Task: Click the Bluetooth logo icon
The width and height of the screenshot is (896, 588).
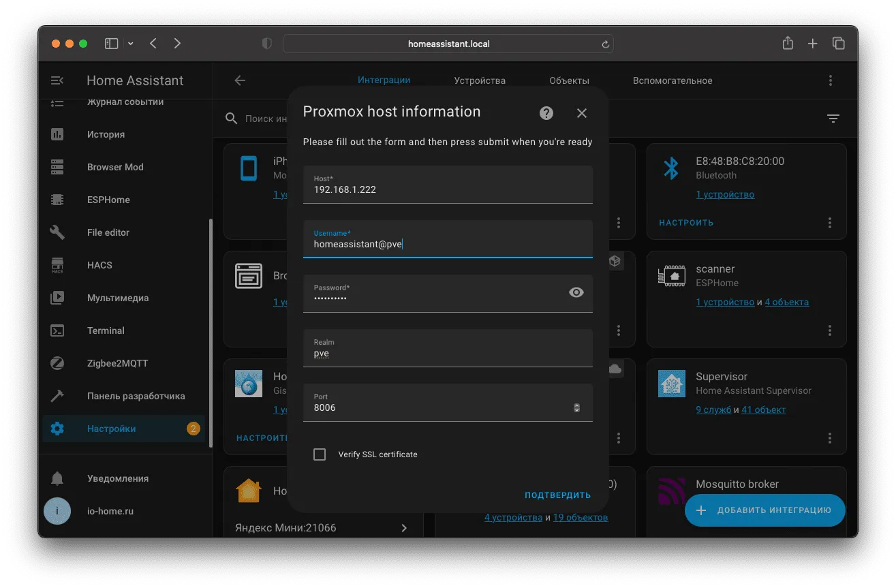Action: pos(672,168)
